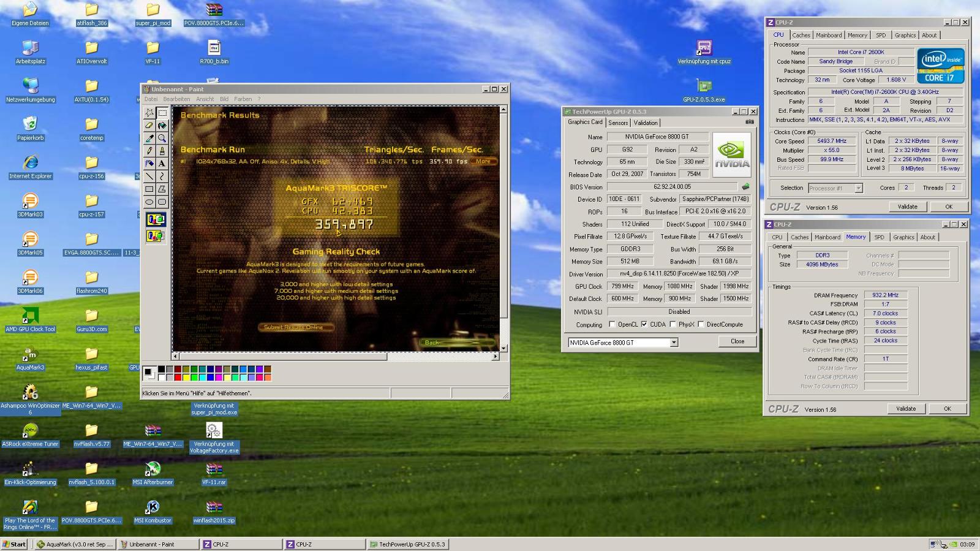Choose the Fill With Color bucket tool
The width and height of the screenshot is (980, 551).
click(162, 126)
